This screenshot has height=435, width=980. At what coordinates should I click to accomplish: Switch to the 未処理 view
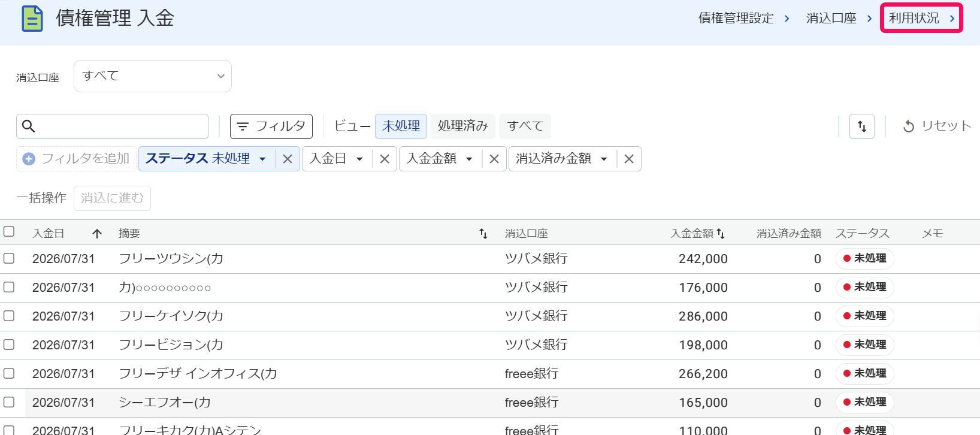pos(401,126)
